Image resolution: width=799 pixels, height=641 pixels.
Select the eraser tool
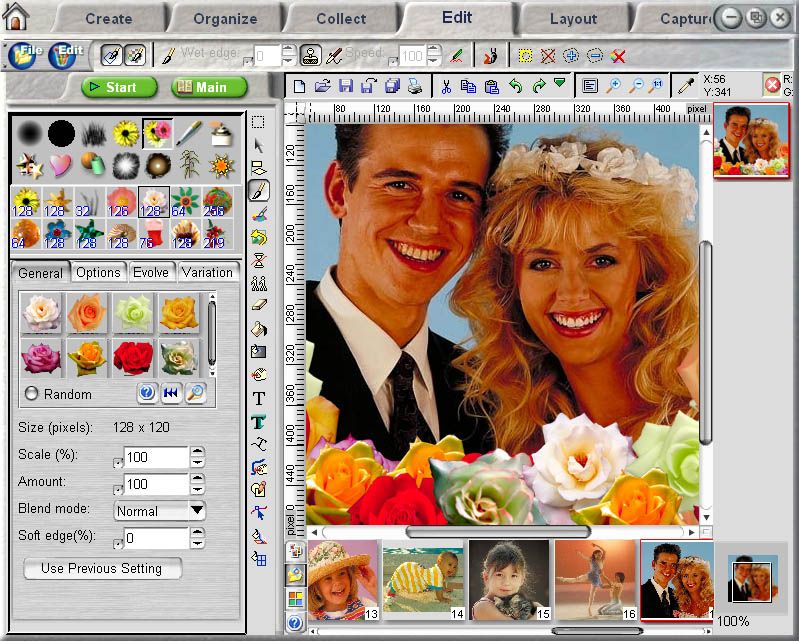(259, 305)
